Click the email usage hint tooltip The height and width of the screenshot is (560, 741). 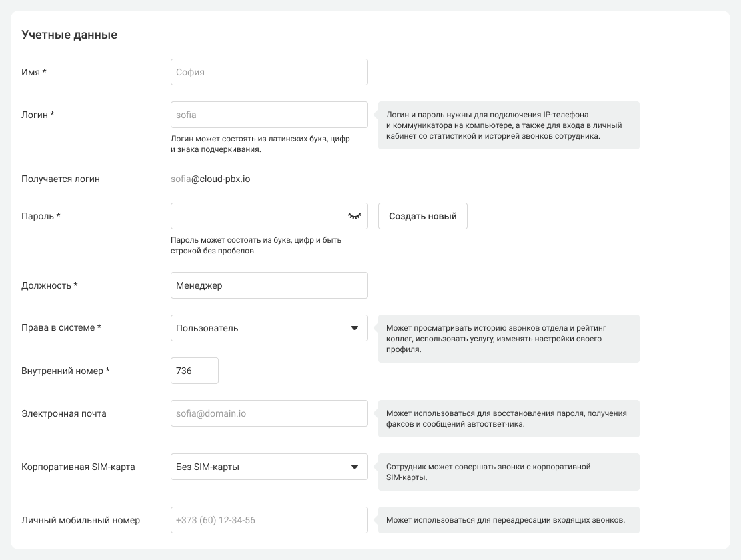(508, 419)
